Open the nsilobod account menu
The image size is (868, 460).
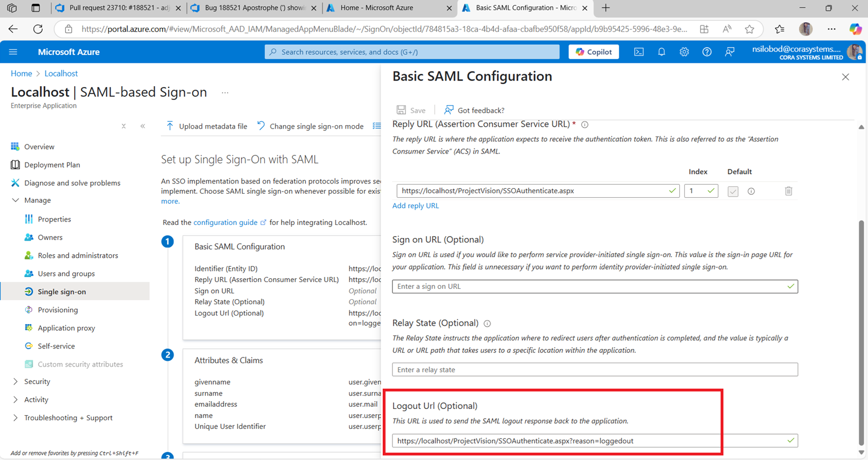pos(807,52)
